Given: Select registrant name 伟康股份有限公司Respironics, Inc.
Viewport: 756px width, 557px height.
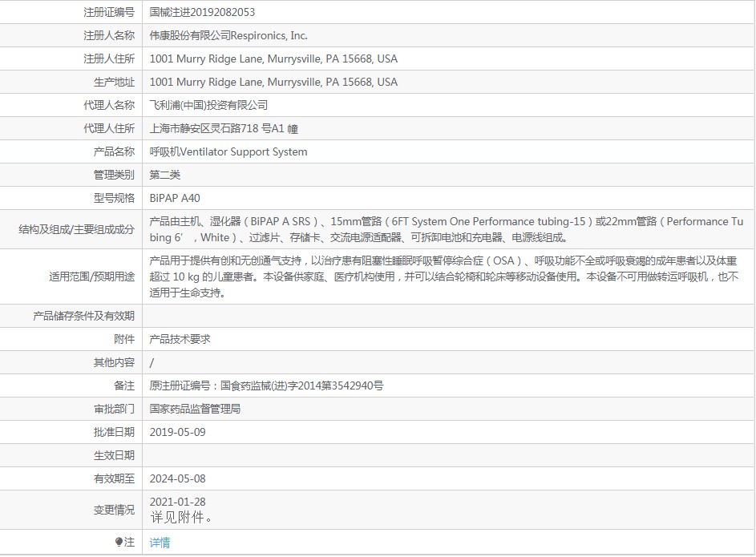Looking at the screenshot, I should coord(228,35).
